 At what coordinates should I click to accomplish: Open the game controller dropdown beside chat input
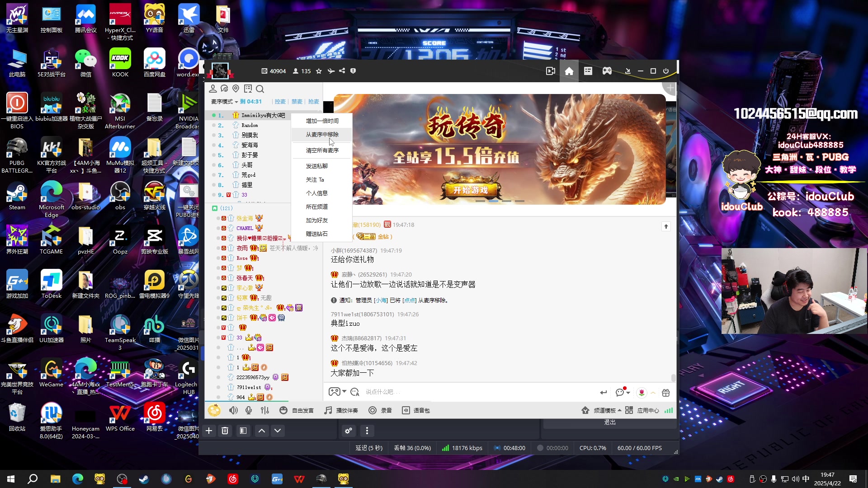coord(344,392)
